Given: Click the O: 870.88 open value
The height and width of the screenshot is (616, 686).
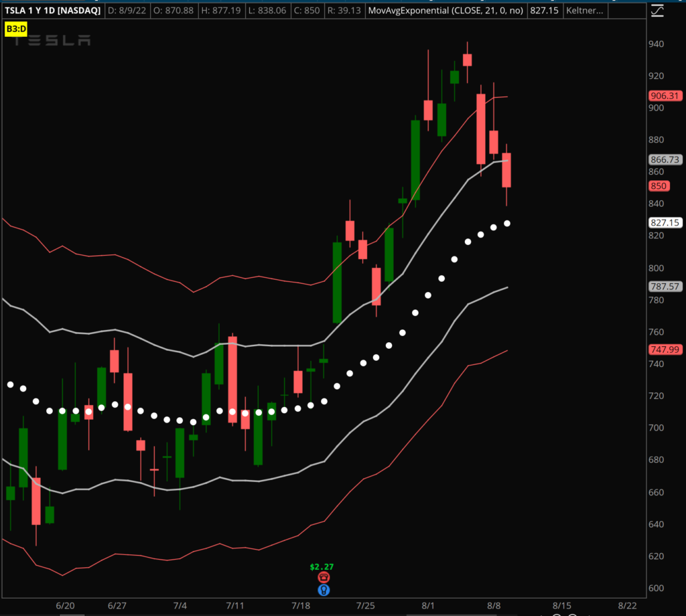Looking at the screenshot, I should click(174, 11).
